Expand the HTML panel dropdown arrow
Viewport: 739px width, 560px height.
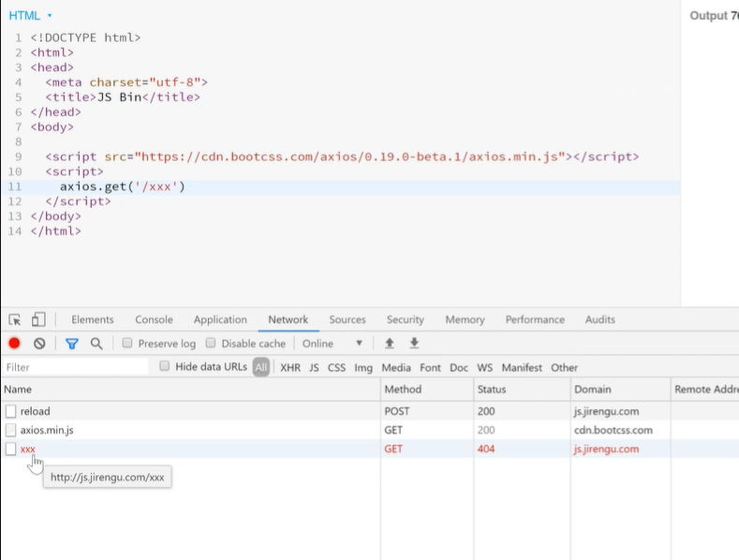pyautogui.click(x=49, y=16)
